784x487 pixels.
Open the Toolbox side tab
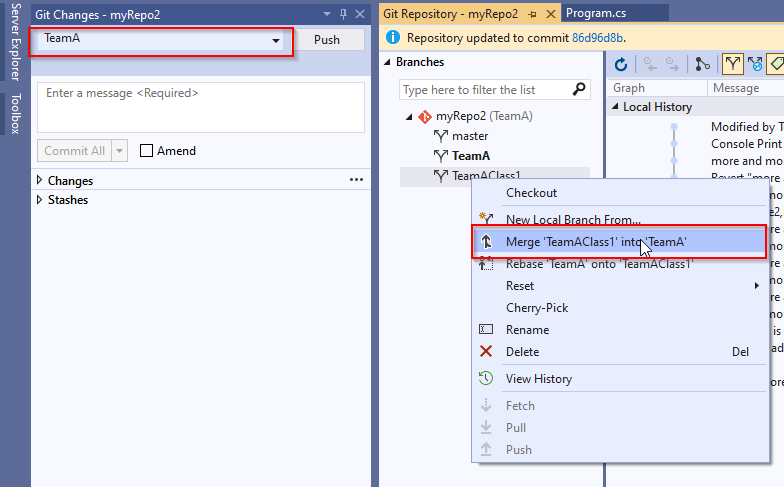[x=16, y=114]
